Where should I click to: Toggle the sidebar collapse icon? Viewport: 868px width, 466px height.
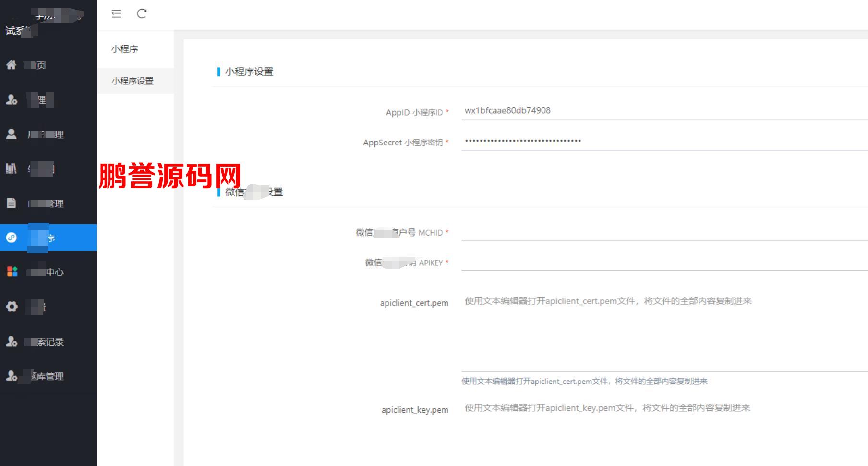click(116, 13)
